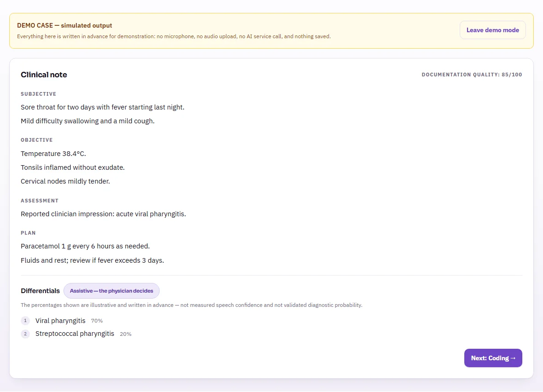Screen dimensions: 543x392
Task: Click the 'Everything here is written in advance' banner line
Action: click(x=174, y=36)
